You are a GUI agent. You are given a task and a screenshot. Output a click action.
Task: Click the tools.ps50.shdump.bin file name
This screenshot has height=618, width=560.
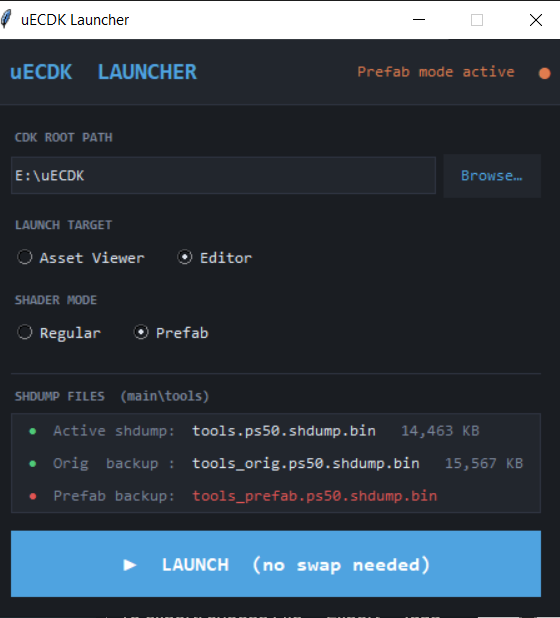click(x=284, y=431)
